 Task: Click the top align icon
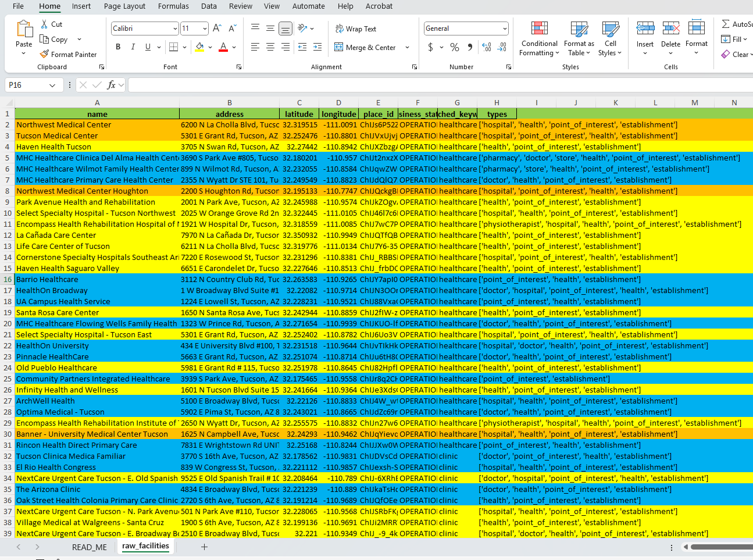coord(255,28)
